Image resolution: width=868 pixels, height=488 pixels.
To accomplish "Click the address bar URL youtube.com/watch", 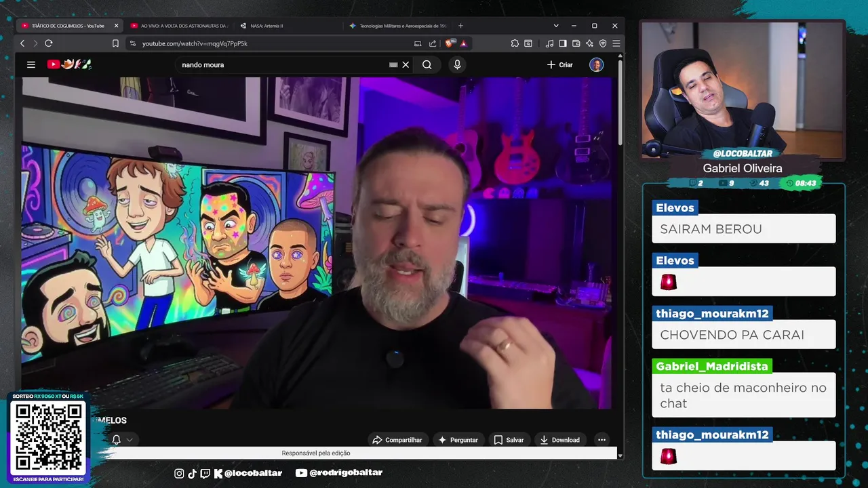I will (195, 43).
